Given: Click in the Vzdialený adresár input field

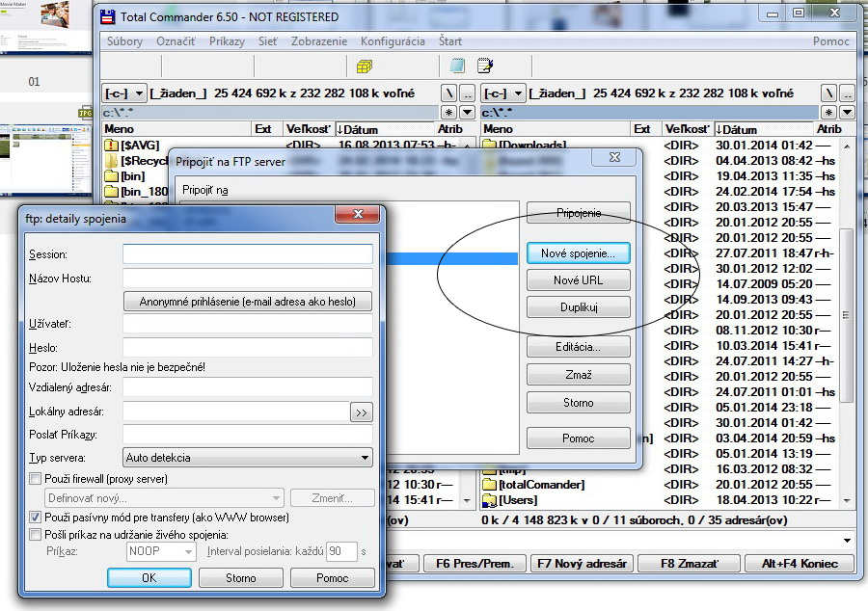Looking at the screenshot, I should coord(248,387).
